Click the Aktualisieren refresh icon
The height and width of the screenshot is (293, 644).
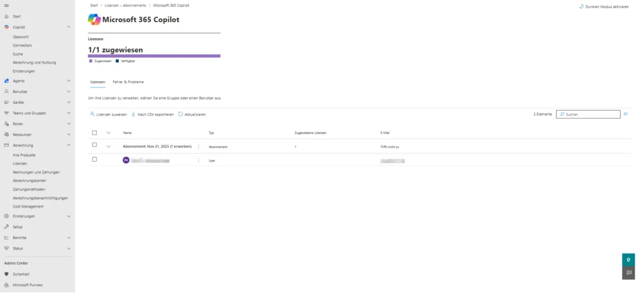(180, 114)
